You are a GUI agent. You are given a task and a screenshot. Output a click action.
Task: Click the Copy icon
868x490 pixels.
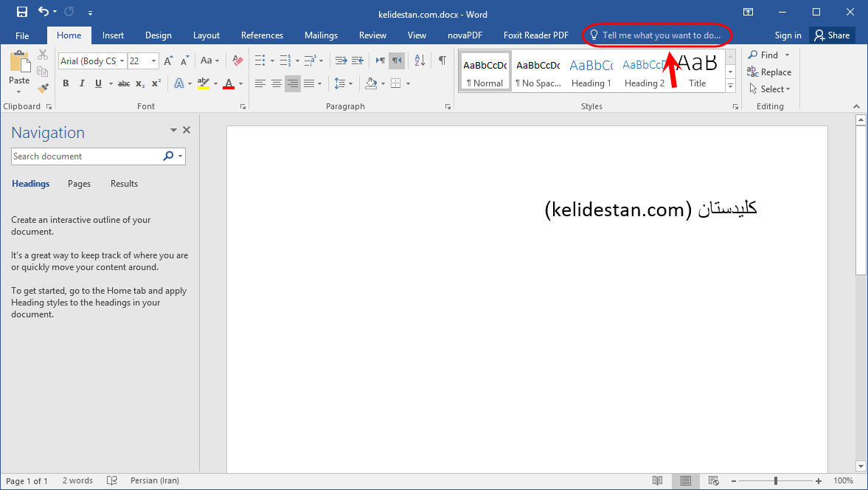coord(43,71)
